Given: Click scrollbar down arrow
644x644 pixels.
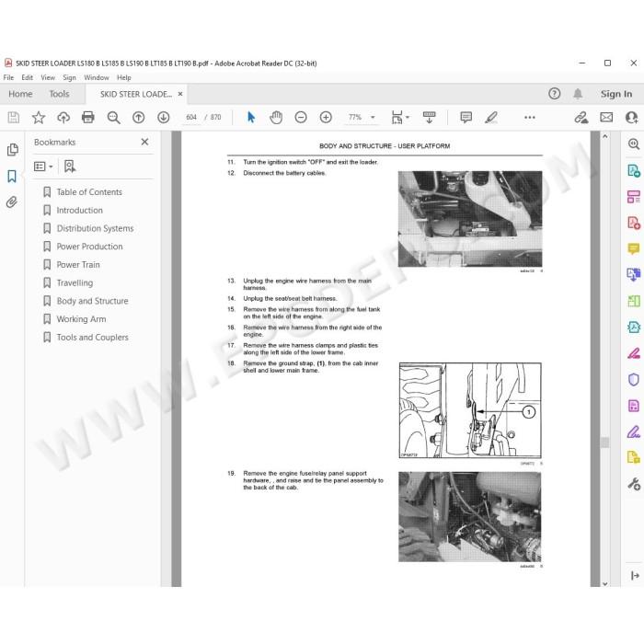Looking at the screenshot, I should (x=605, y=583).
